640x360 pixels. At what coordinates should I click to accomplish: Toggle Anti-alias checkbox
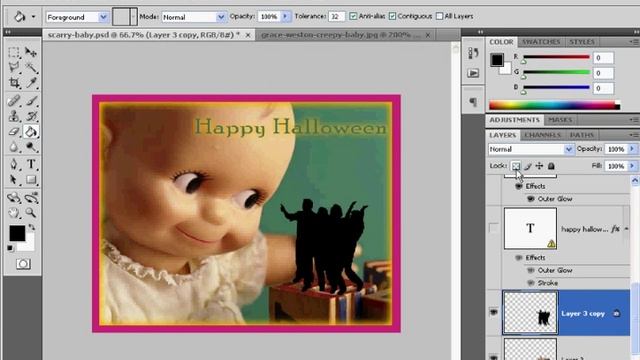(x=353, y=16)
